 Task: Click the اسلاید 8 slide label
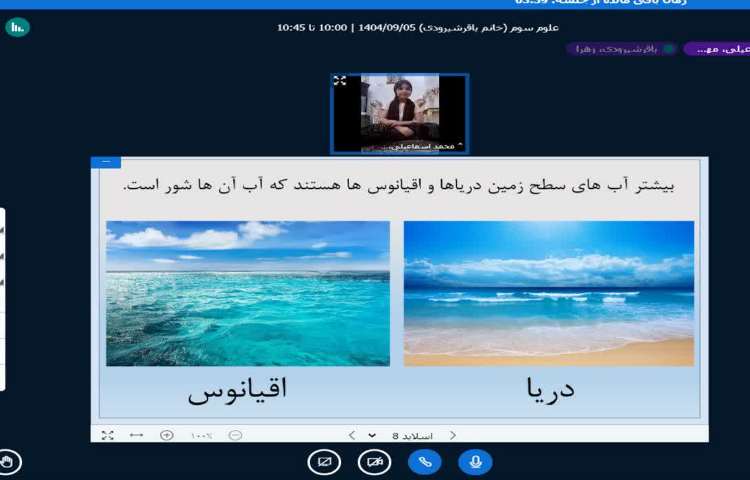pyautogui.click(x=412, y=436)
